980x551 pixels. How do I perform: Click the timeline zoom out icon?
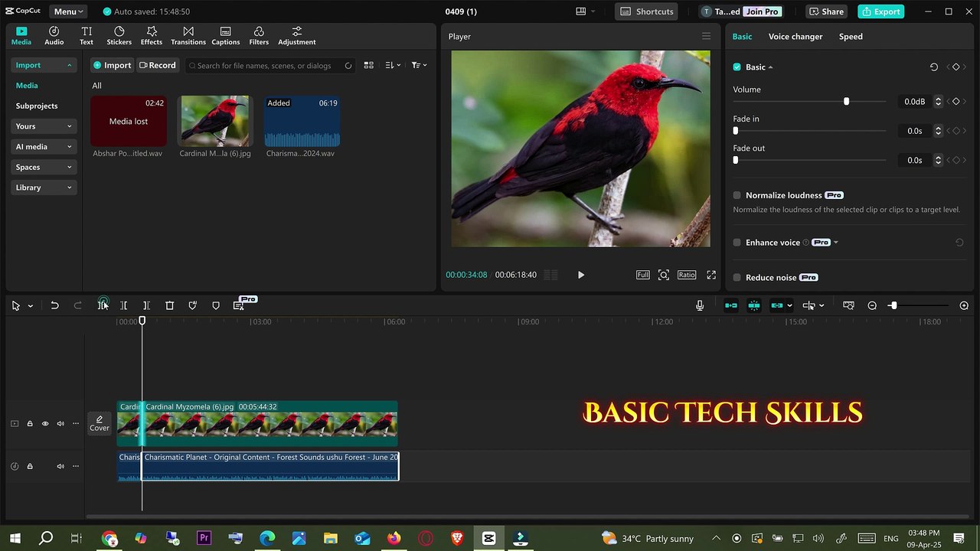pyautogui.click(x=872, y=305)
